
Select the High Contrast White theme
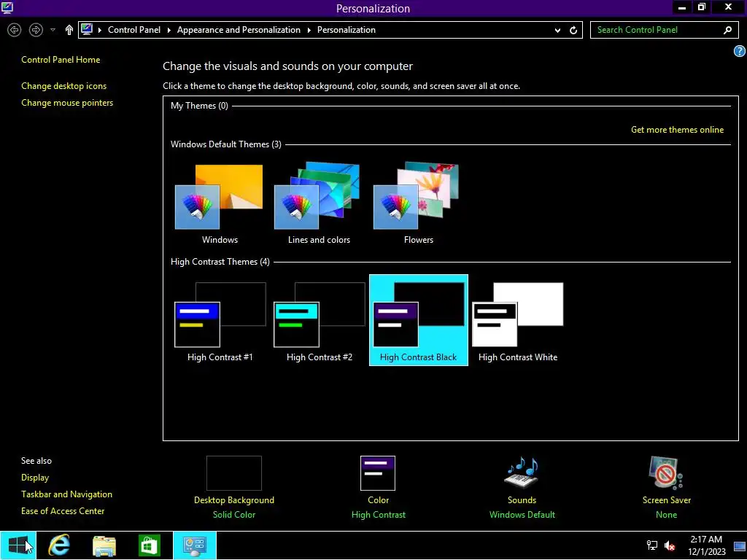coord(518,322)
